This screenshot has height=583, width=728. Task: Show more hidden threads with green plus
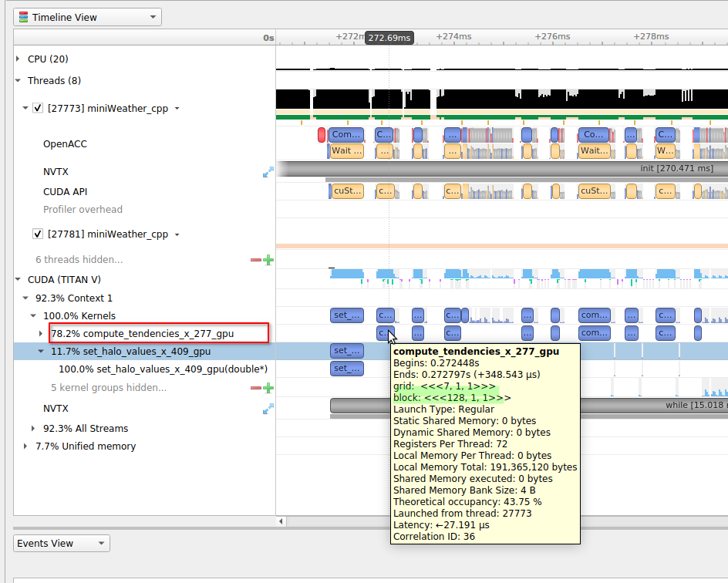(x=268, y=261)
